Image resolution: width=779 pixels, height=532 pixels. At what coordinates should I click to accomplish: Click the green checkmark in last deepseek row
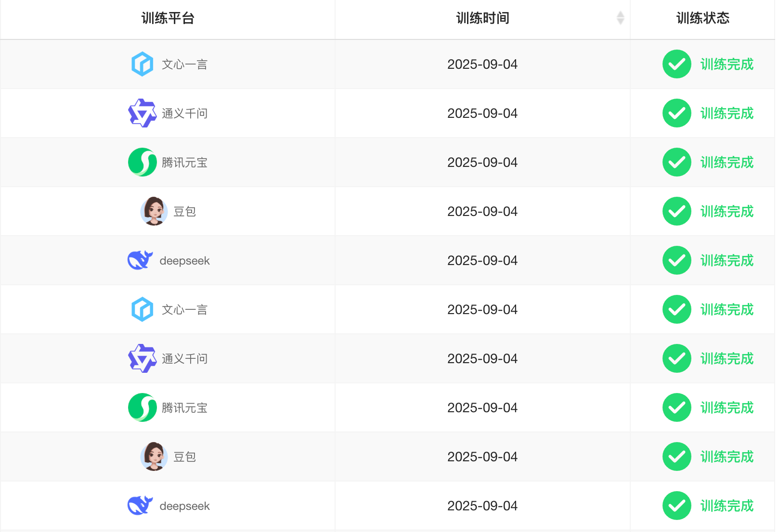677,506
